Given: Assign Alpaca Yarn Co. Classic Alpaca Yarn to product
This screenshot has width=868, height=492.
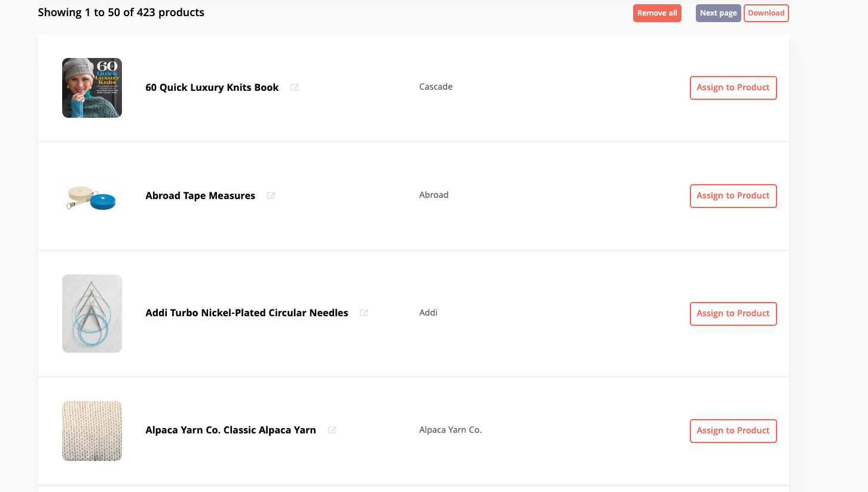Looking at the screenshot, I should pos(733,431).
